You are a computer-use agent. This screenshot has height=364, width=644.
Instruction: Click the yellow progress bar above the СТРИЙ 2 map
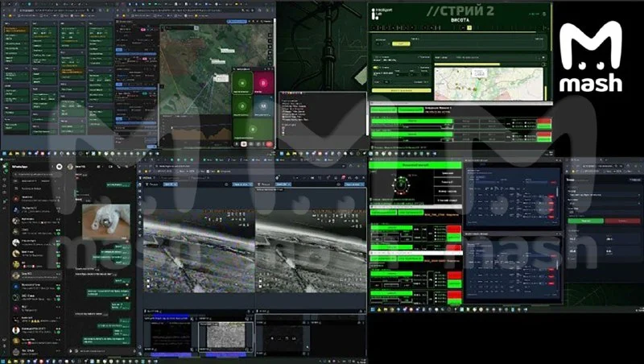click(x=467, y=64)
